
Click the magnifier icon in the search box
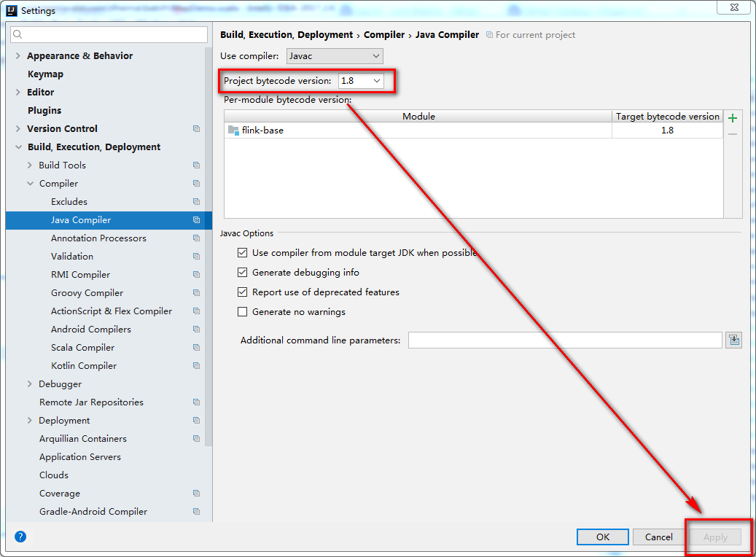18,34
